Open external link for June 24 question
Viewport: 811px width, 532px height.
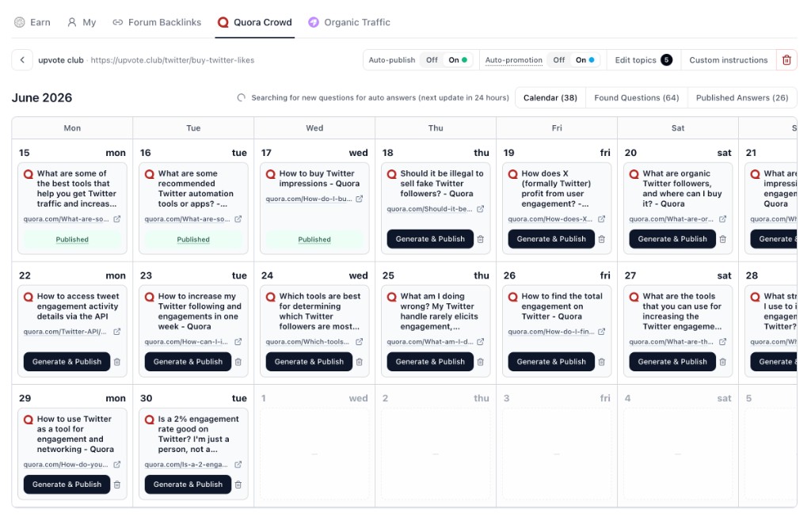pos(359,342)
